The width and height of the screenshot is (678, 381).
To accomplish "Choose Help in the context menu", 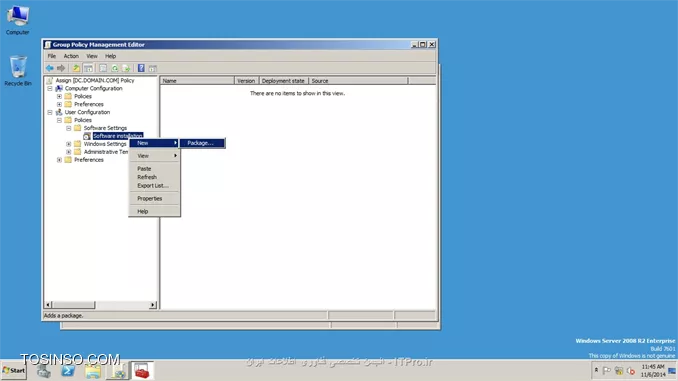I will (x=155, y=211).
